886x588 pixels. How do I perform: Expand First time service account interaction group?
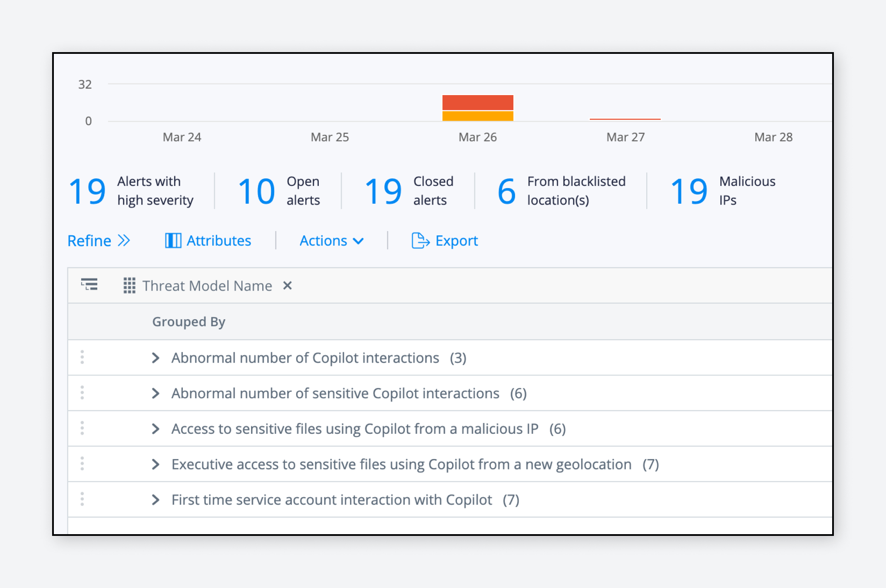(x=156, y=499)
